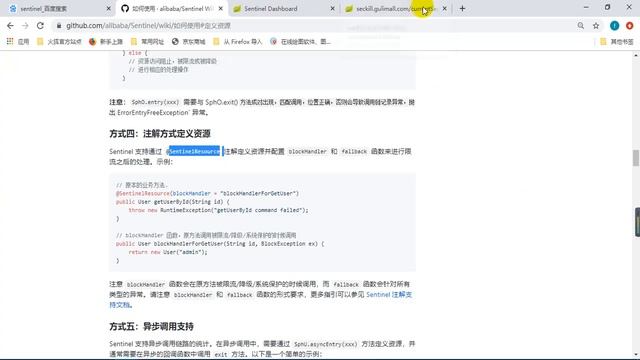Open the Firefox 新手上路 bookmark
Viewport: 640px width, 360px height.
click(x=106, y=42)
